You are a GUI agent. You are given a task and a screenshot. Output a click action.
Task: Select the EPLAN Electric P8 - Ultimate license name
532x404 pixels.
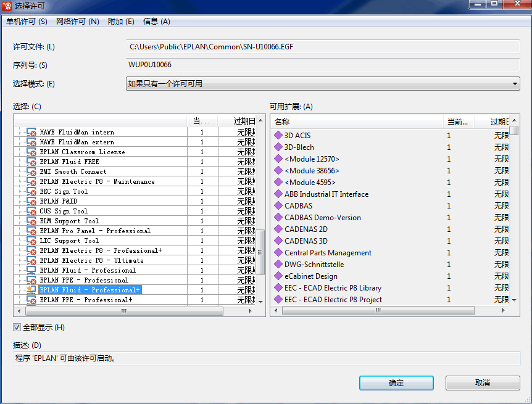click(91, 260)
